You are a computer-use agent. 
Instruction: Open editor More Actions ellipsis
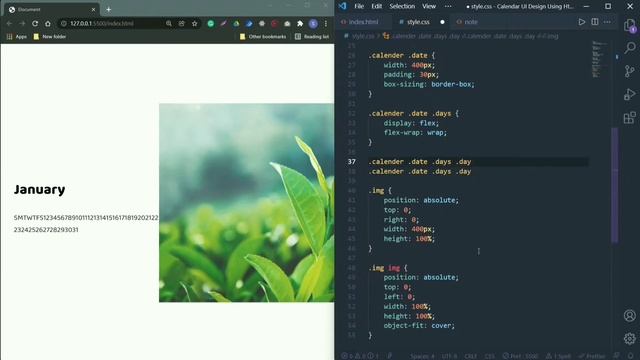tap(607, 22)
